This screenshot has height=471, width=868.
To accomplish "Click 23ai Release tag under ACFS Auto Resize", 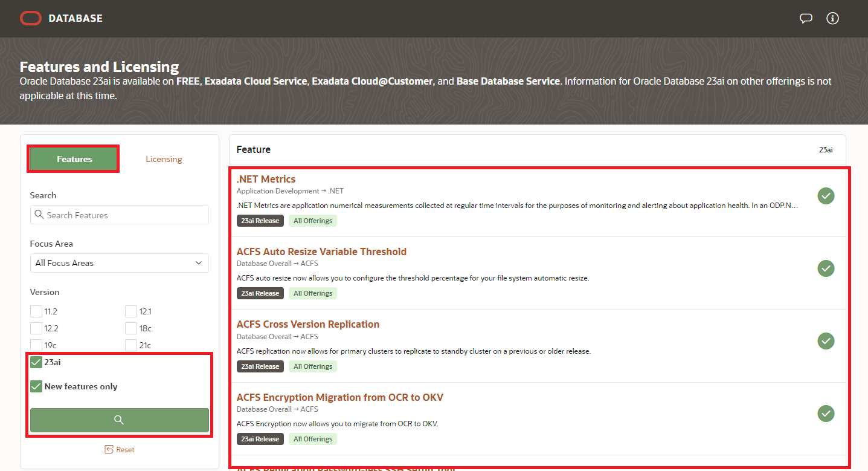I will pyautogui.click(x=260, y=293).
